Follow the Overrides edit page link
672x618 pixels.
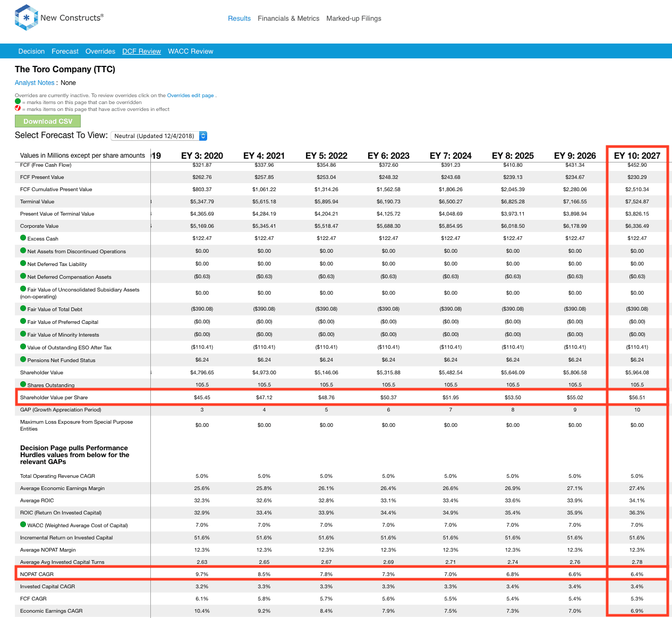click(x=190, y=96)
